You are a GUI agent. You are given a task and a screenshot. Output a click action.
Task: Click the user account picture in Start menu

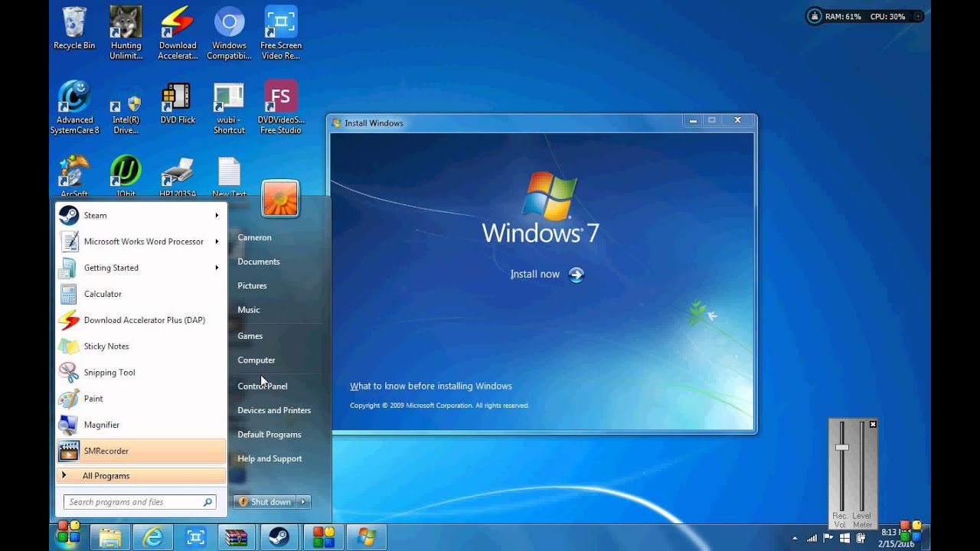pos(279,199)
